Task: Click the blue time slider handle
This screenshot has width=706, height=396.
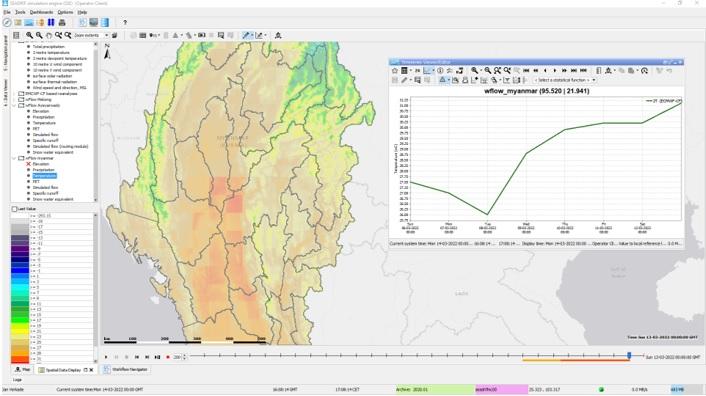Action: [x=629, y=356]
